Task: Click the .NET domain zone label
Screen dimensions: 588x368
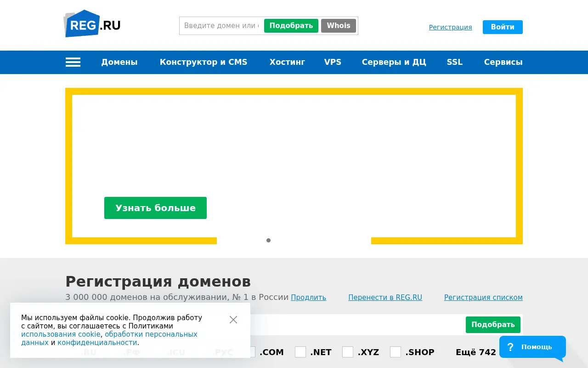Action: pyautogui.click(x=321, y=352)
